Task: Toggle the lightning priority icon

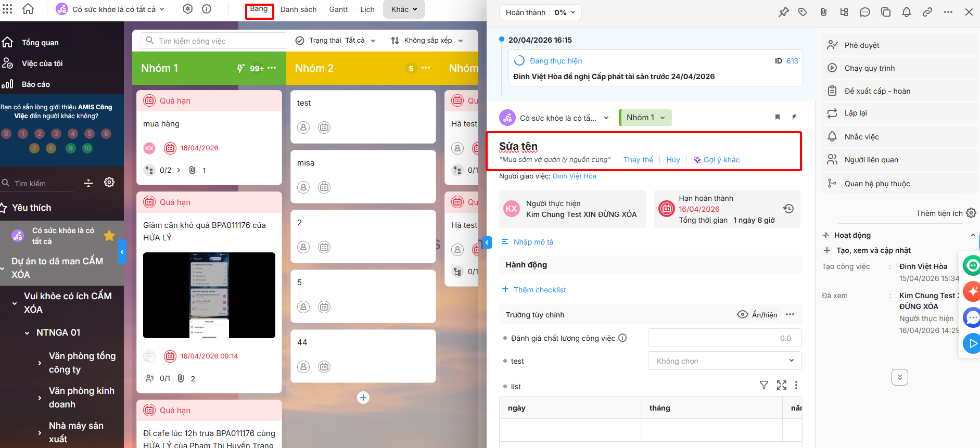Action: tap(794, 117)
